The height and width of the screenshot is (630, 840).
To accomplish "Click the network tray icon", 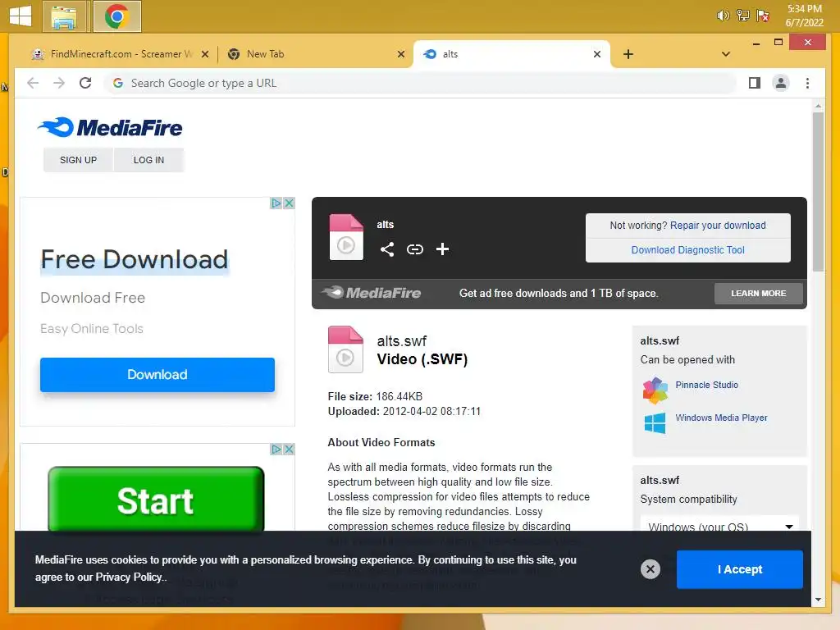I will coord(743,16).
